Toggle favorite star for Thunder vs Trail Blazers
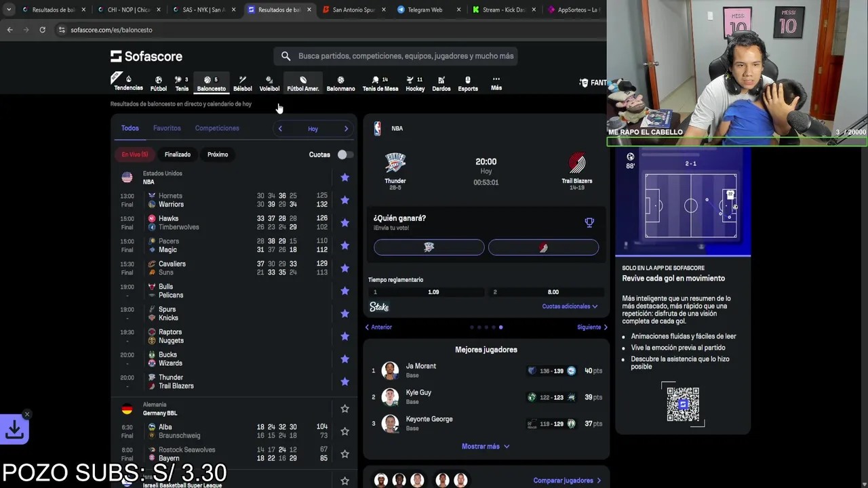 pos(344,382)
